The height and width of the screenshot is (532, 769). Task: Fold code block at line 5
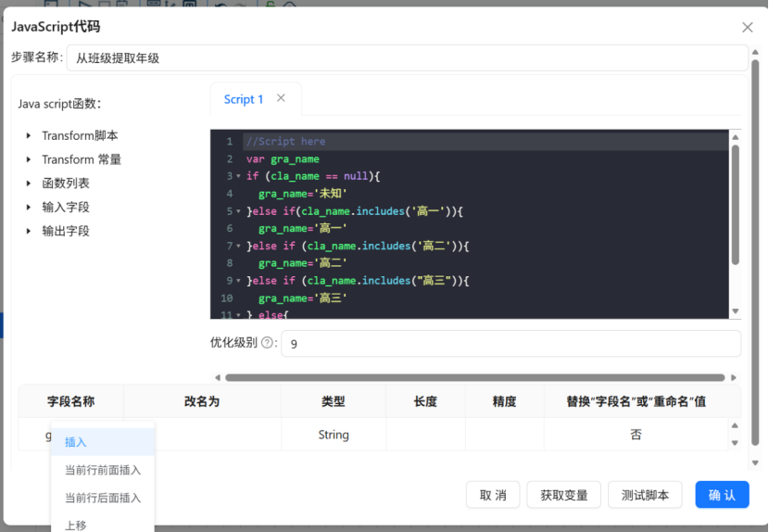tap(238, 211)
